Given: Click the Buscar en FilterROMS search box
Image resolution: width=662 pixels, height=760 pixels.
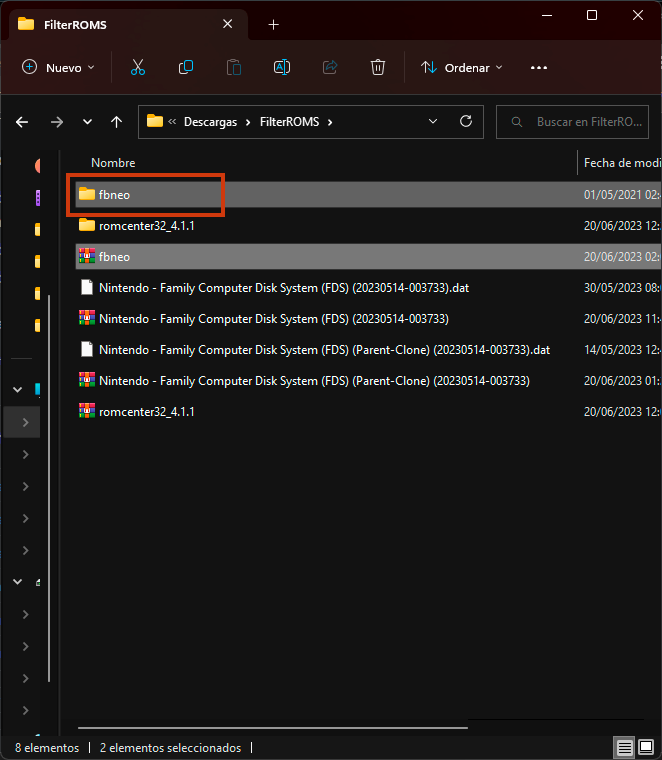Looking at the screenshot, I should click(572, 122).
